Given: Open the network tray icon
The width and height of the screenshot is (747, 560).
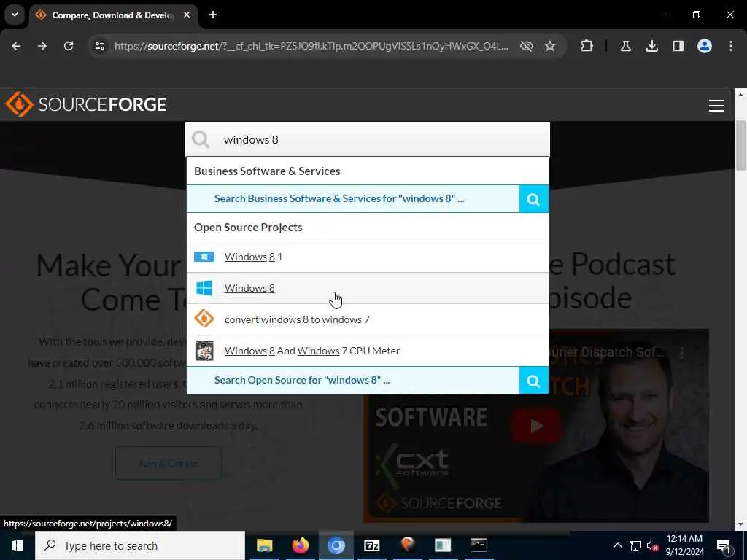Looking at the screenshot, I should 635,545.
